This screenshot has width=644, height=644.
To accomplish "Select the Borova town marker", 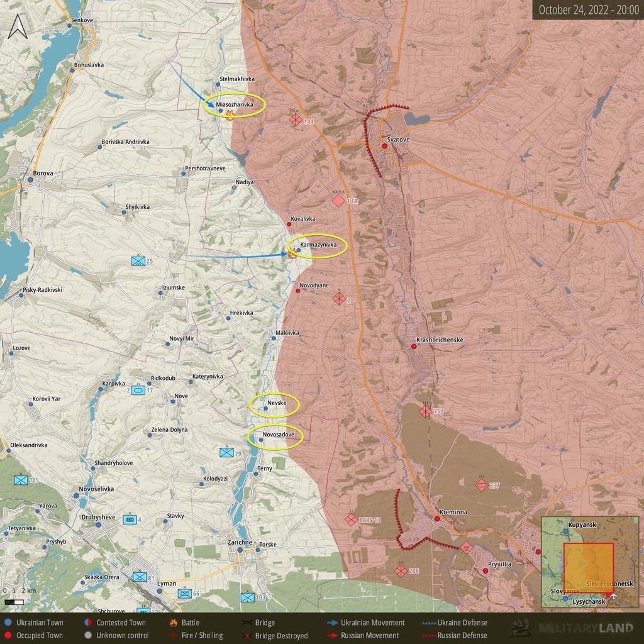I will click(30, 180).
